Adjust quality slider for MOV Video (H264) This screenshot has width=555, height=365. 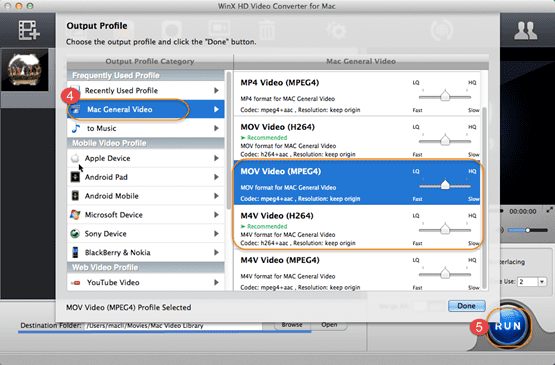point(445,141)
